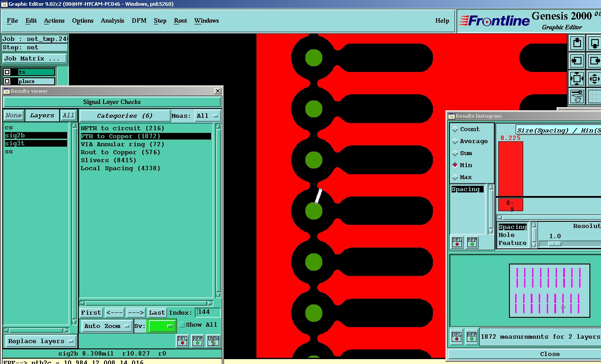Click the Layers header button
The image size is (601, 364).
(x=42, y=116)
